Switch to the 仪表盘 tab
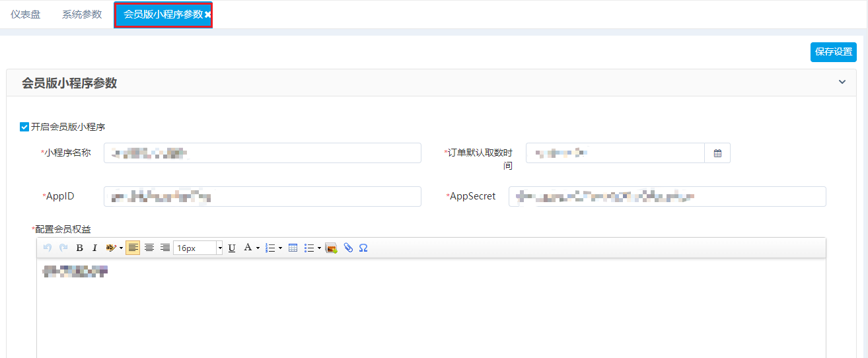Image resolution: width=868 pixels, height=358 pixels. [x=26, y=14]
